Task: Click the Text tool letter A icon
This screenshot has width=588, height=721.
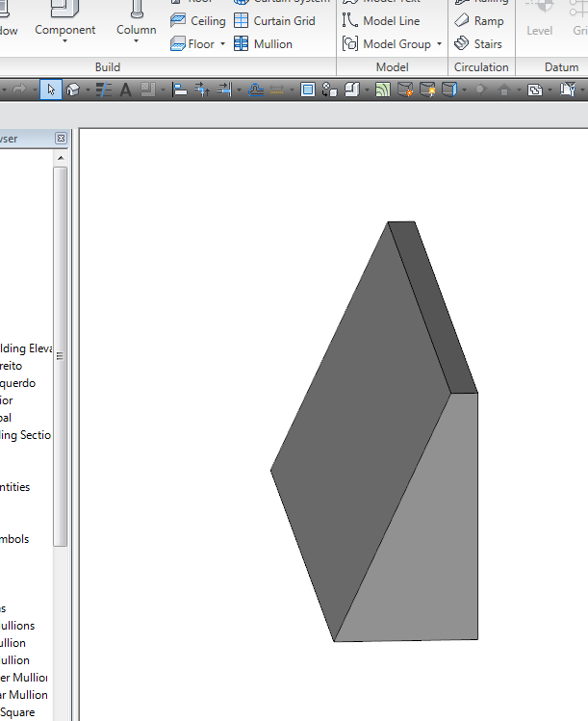Action: (x=125, y=90)
